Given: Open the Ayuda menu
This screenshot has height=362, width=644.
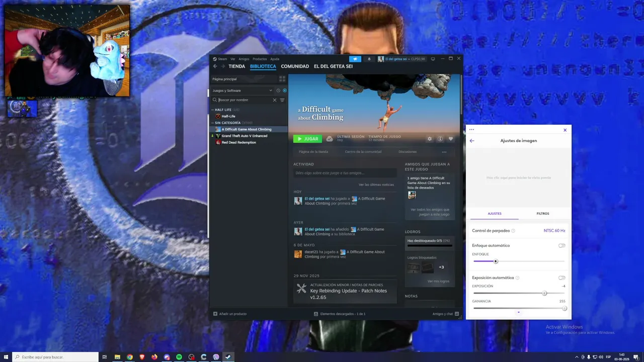Looking at the screenshot, I should point(275,59).
